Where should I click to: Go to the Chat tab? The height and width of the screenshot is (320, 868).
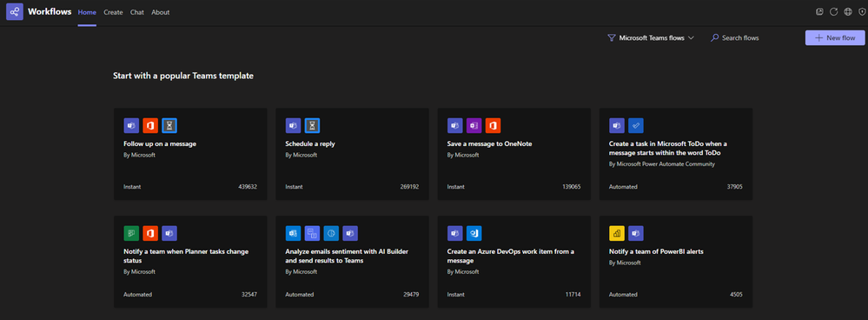[x=136, y=12]
